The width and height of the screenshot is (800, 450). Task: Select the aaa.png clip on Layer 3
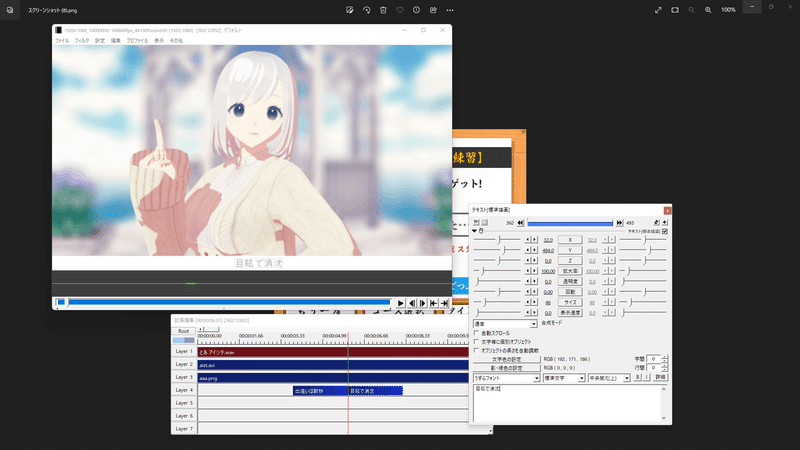(x=333, y=378)
